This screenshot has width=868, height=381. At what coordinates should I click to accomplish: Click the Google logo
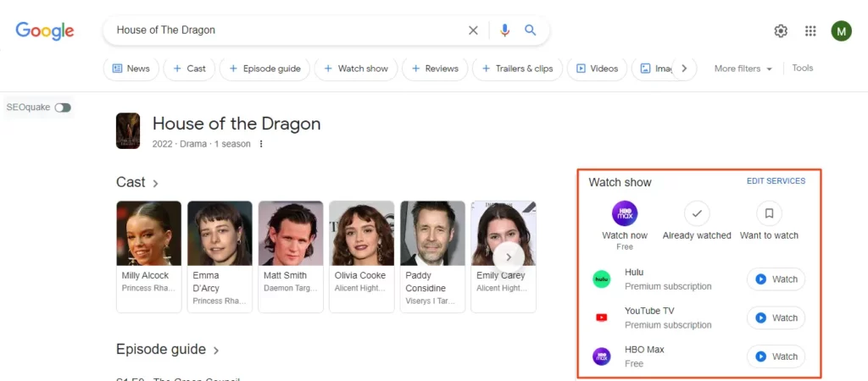45,31
